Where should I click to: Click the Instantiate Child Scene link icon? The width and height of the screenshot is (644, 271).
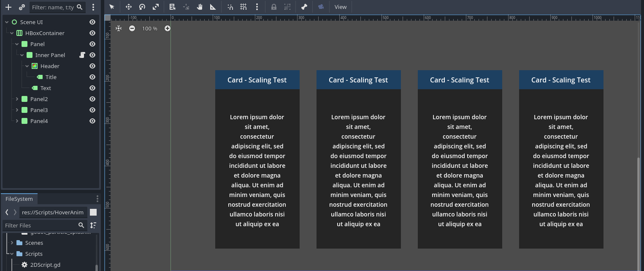[22, 7]
